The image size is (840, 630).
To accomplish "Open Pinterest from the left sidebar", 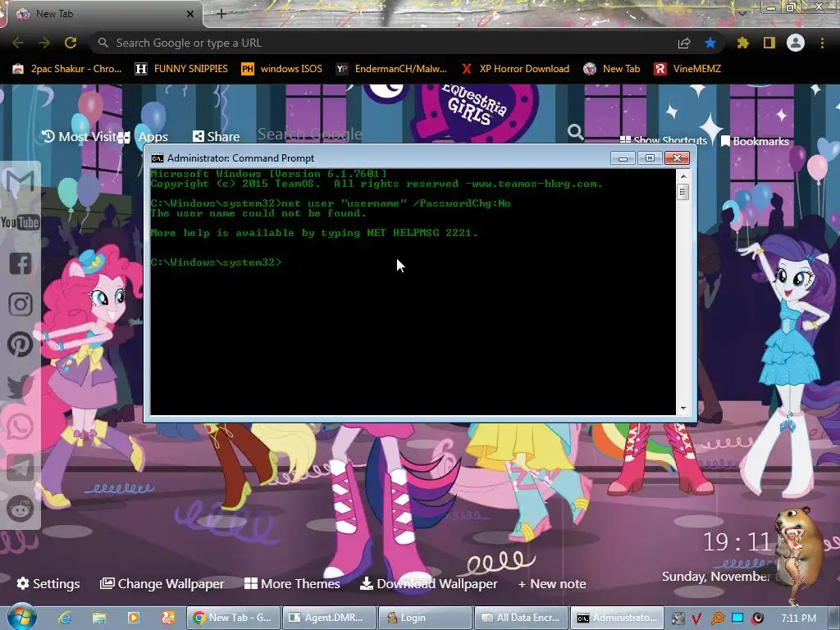I will 21,345.
